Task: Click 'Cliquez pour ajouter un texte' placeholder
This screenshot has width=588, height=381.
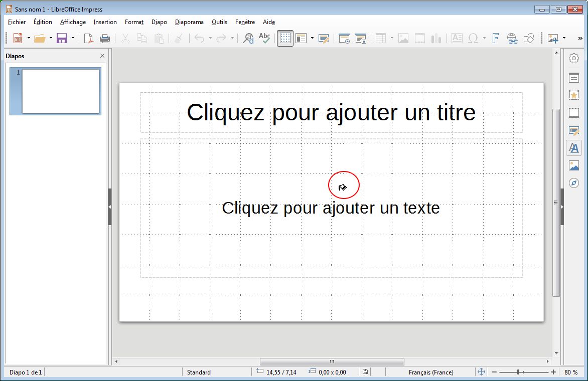Action: pyautogui.click(x=331, y=208)
